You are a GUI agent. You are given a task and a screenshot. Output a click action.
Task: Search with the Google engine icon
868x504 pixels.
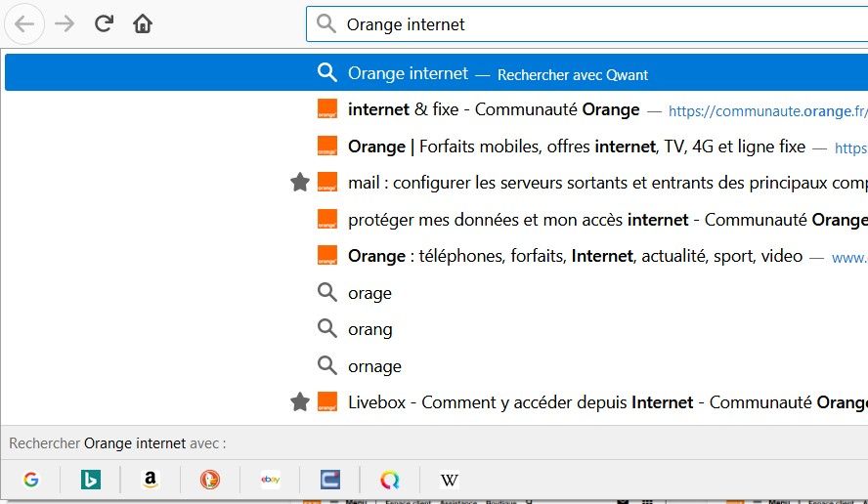tap(31, 480)
